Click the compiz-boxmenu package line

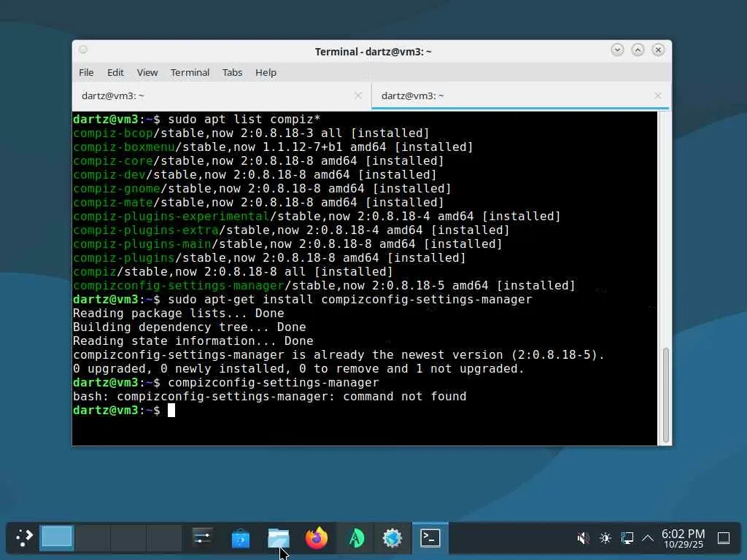[x=273, y=147]
